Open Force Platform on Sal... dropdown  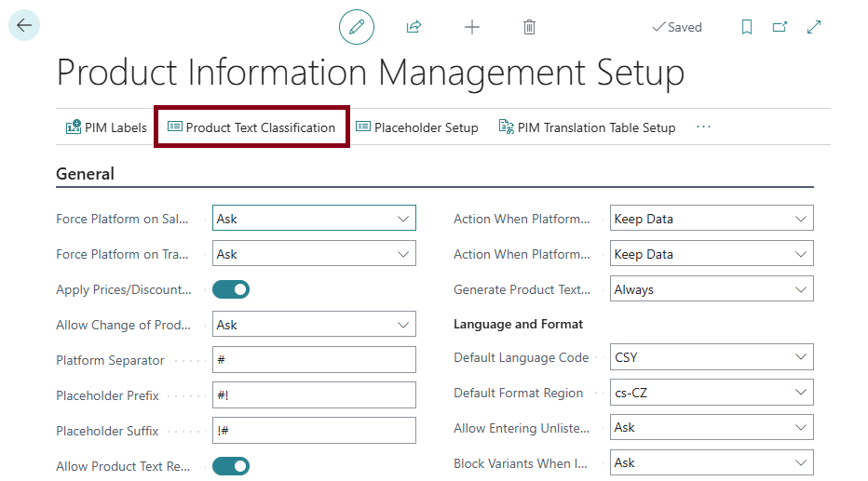[x=314, y=219]
